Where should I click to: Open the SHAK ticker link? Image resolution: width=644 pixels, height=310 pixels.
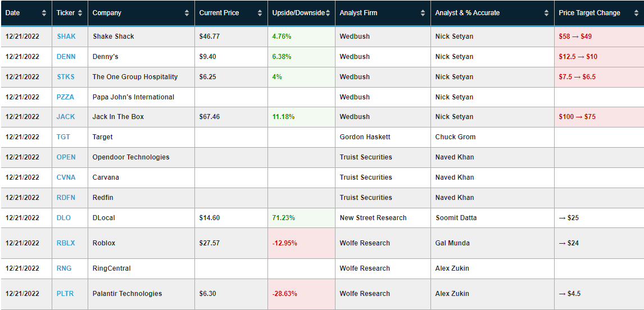pyautogui.click(x=66, y=37)
